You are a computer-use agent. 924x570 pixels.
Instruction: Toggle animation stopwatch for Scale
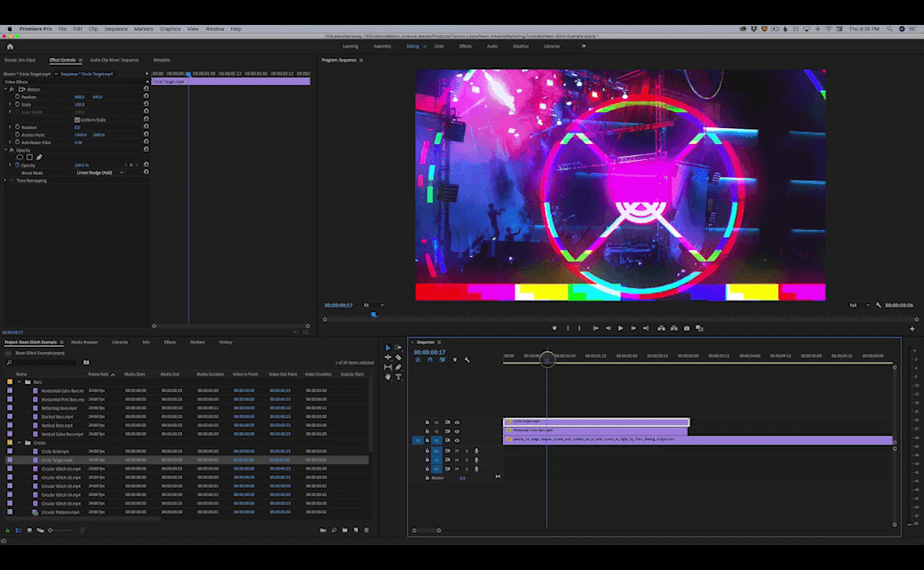[x=17, y=104]
